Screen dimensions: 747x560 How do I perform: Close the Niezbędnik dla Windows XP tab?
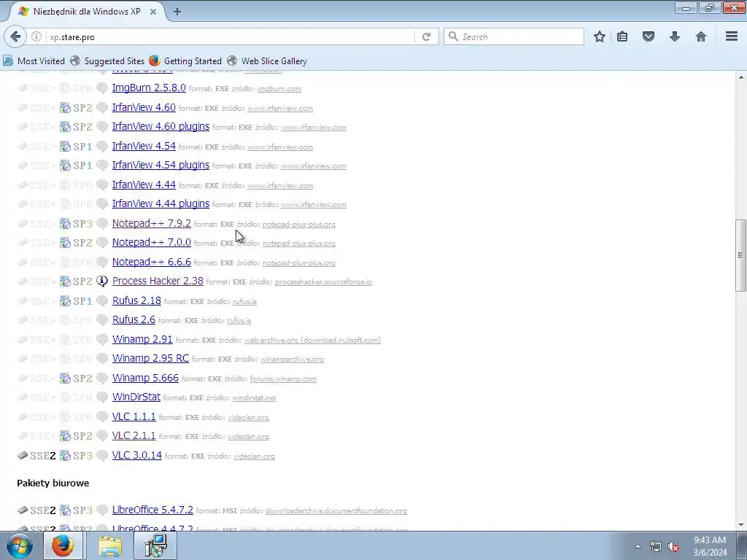pos(153,12)
